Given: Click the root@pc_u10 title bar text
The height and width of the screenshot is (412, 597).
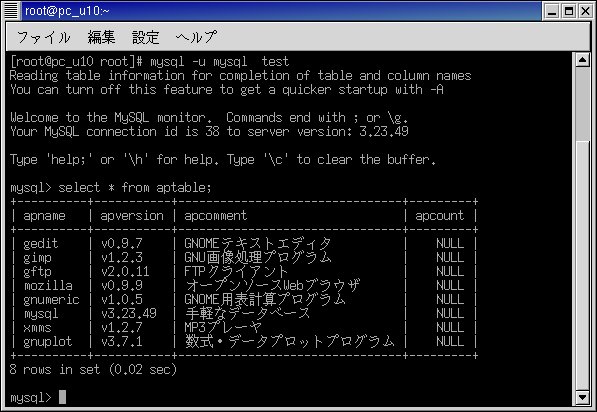Looking at the screenshot, I should point(67,11).
